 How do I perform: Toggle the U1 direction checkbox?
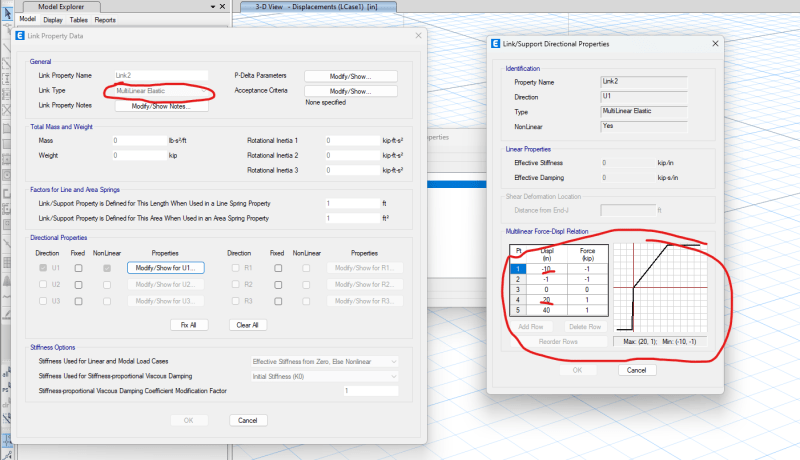[43, 268]
